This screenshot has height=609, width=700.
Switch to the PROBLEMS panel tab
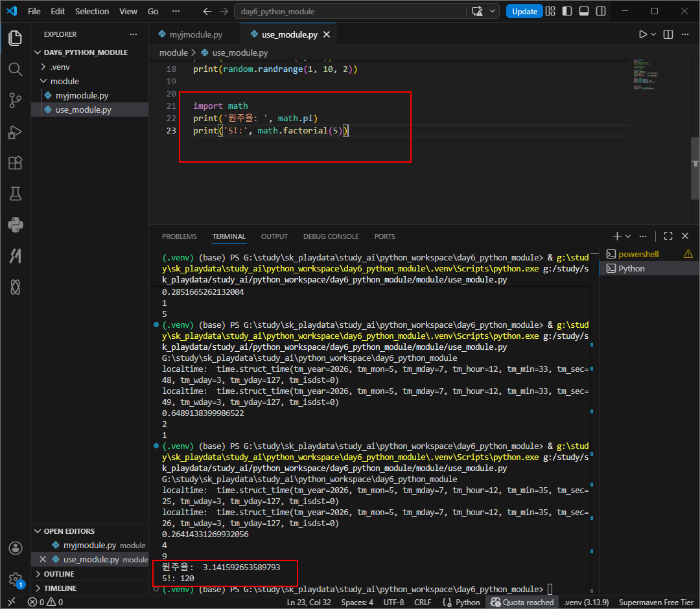(x=179, y=236)
